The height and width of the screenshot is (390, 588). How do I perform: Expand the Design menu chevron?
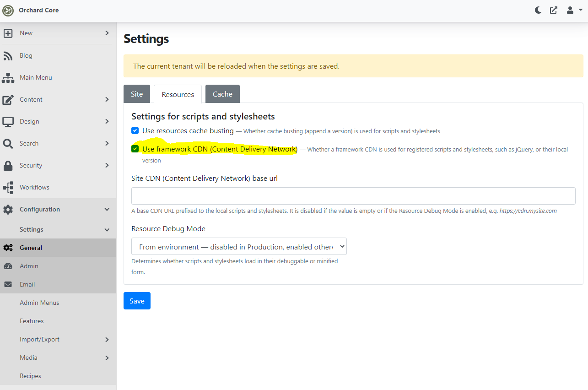(107, 121)
